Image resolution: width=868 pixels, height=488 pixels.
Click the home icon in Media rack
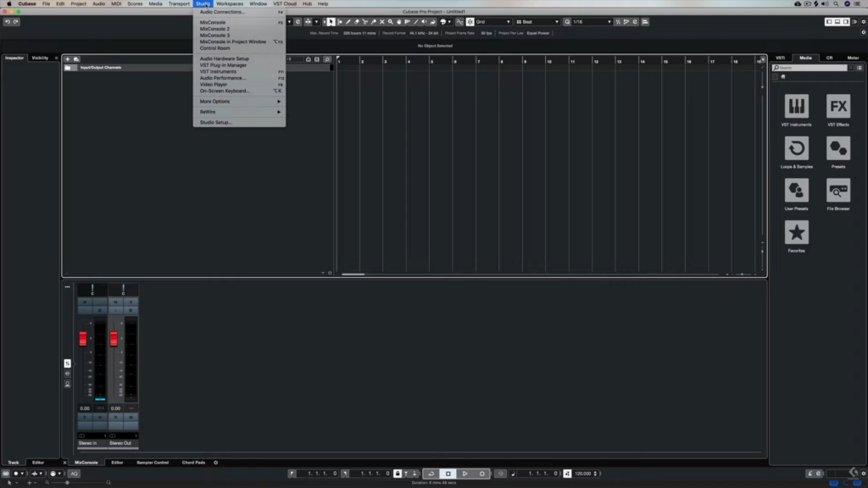(x=782, y=77)
